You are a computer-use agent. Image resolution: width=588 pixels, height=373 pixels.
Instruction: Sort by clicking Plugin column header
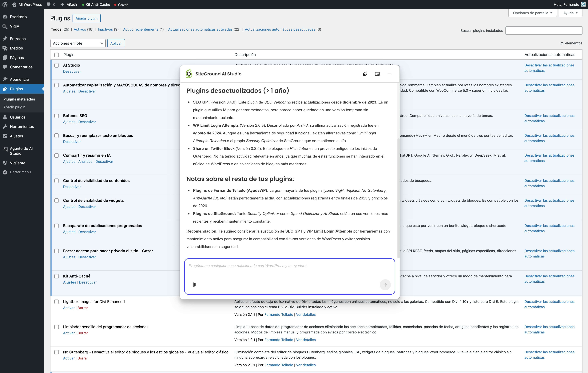coord(69,55)
